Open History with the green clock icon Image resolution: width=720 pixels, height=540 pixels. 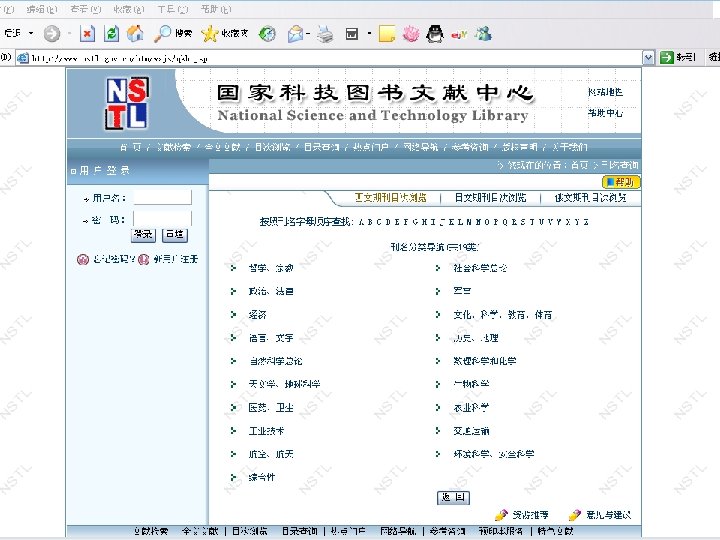[267, 34]
